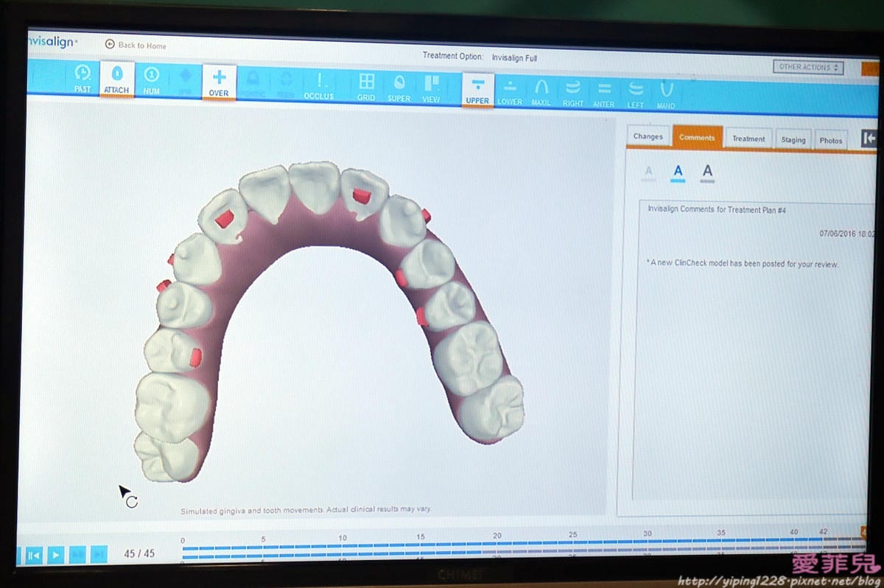
Task: Step to the next stage
Action: tap(78, 555)
